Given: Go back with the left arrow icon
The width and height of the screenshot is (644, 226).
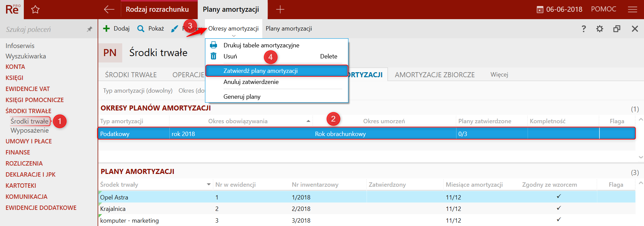Looking at the screenshot, I should (x=109, y=9).
